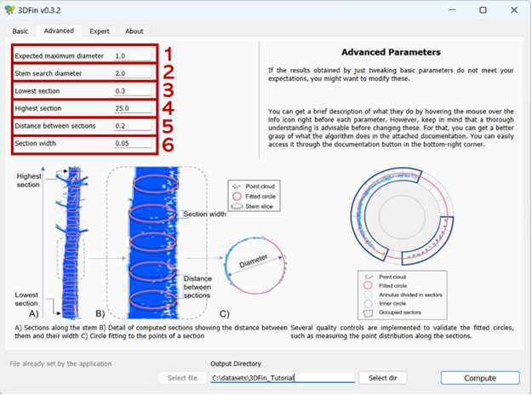Click the Select dir button
This screenshot has height=395, width=532.
pyautogui.click(x=383, y=378)
